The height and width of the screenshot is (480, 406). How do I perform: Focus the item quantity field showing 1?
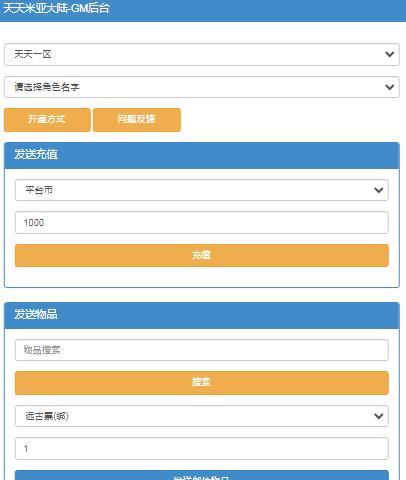click(202, 449)
